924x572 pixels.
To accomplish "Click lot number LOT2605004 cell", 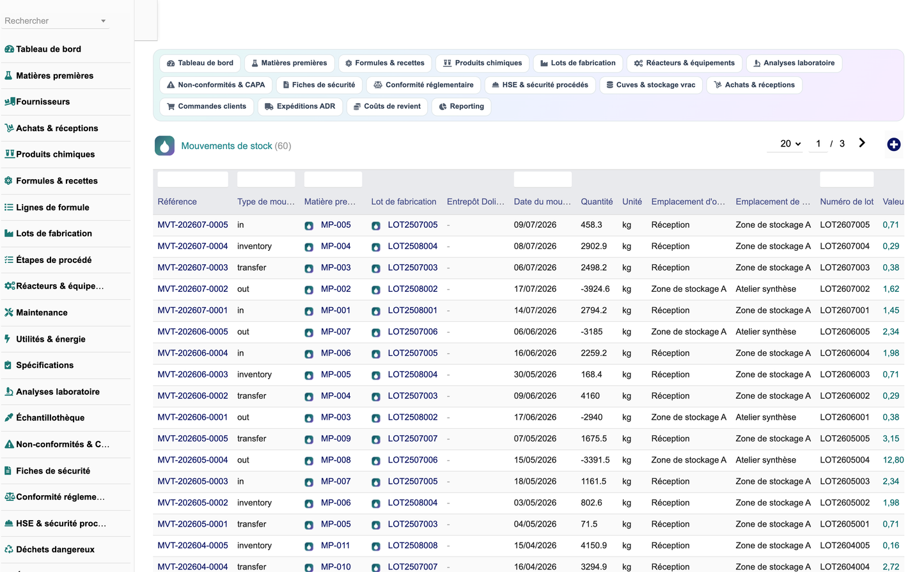I will click(x=845, y=460).
